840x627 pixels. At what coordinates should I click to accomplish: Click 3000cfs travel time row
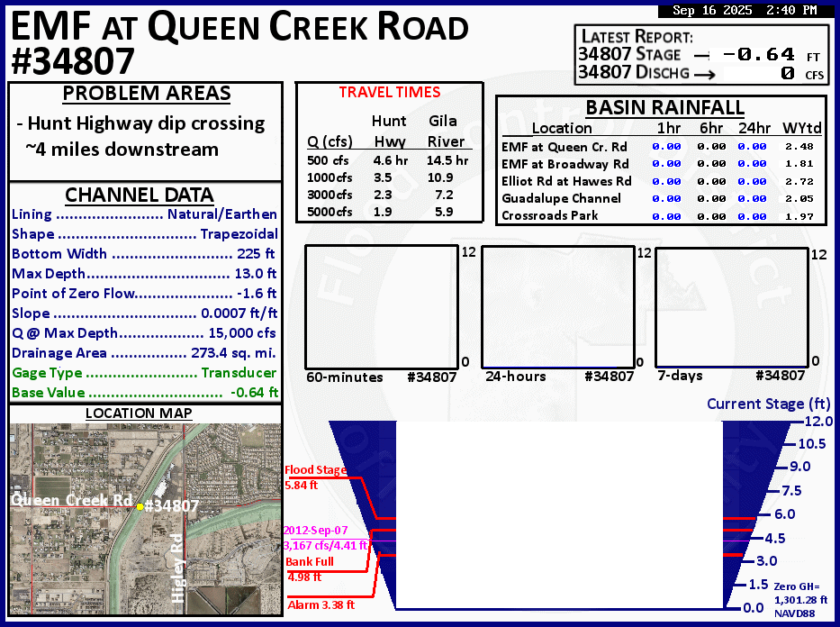click(x=381, y=195)
